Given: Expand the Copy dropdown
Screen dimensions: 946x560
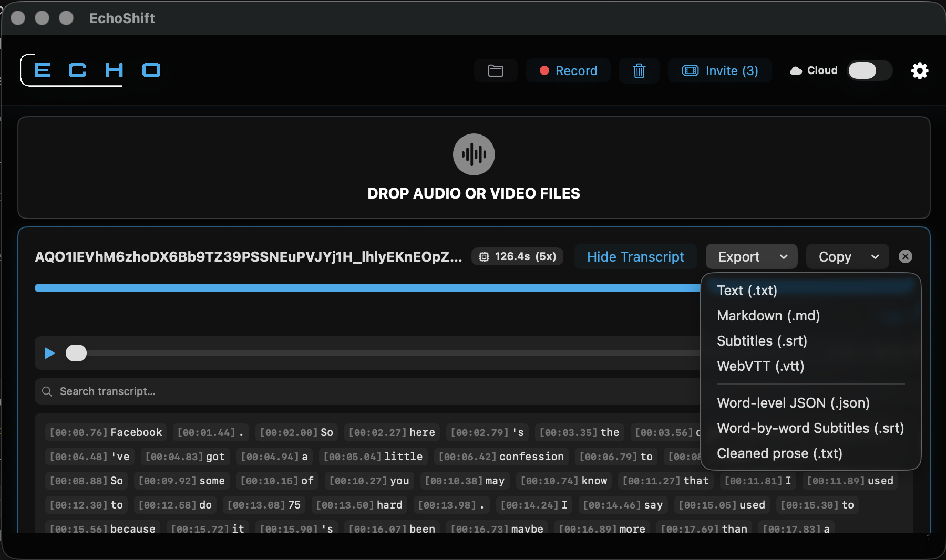Looking at the screenshot, I should [848, 256].
